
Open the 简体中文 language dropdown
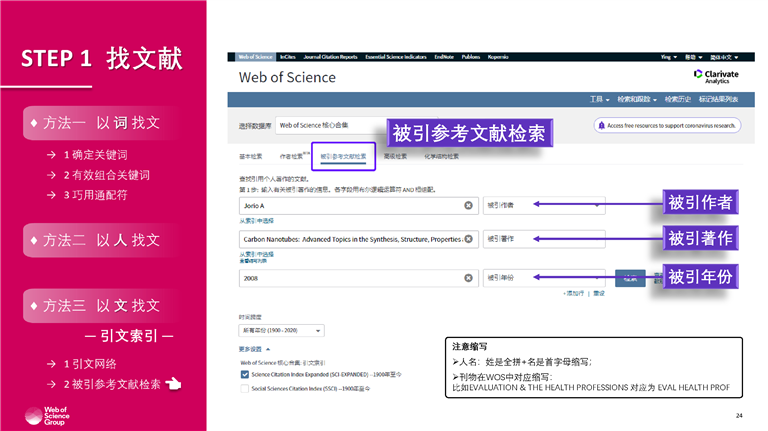coord(724,57)
